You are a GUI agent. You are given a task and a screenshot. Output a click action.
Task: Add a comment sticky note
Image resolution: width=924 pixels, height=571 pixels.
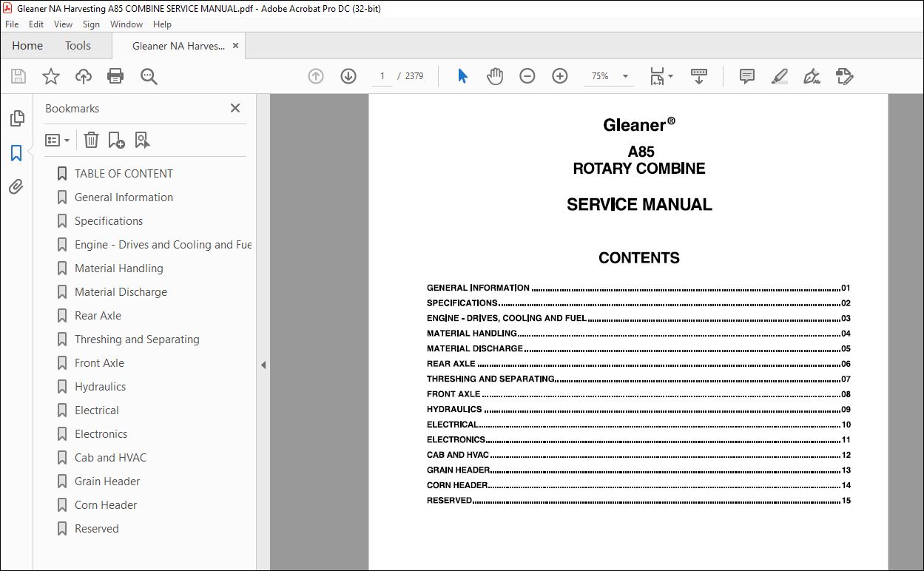click(747, 76)
